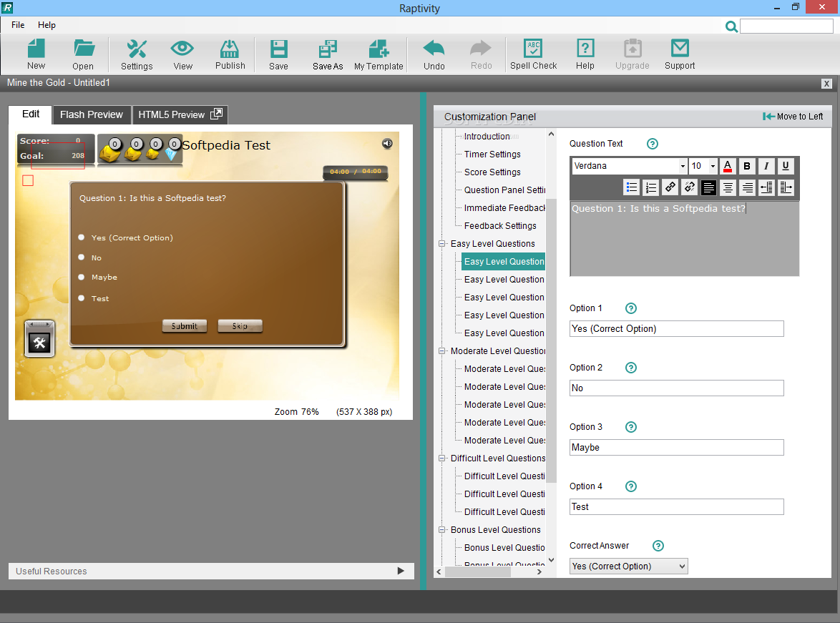
Task: Align question text left
Action: tap(709, 187)
